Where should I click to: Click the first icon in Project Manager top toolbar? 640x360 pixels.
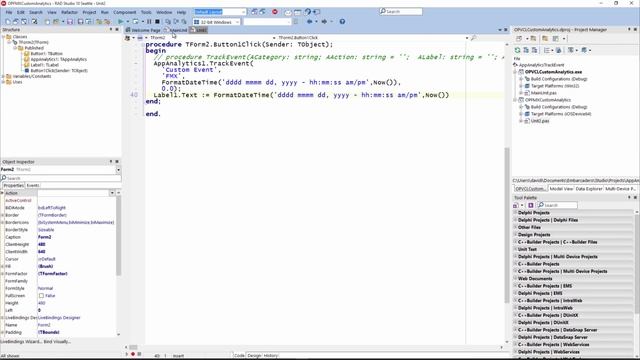519,38
